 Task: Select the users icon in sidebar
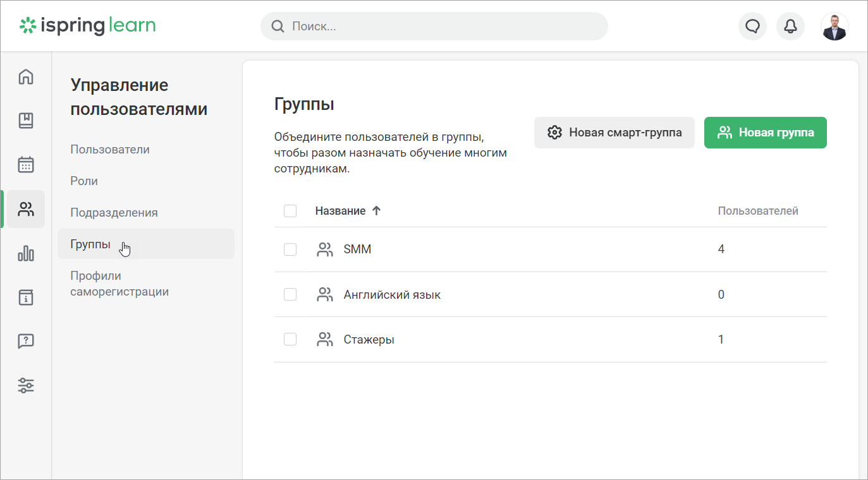tap(26, 209)
